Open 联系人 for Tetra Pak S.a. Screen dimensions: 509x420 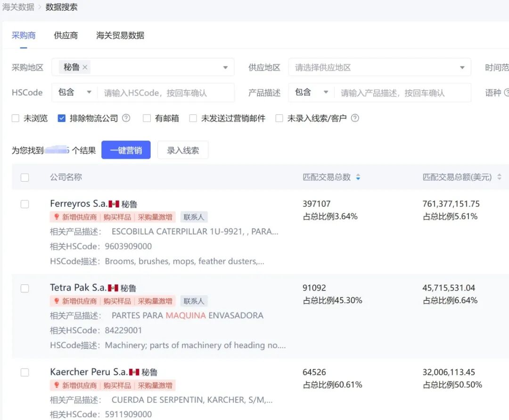(194, 301)
